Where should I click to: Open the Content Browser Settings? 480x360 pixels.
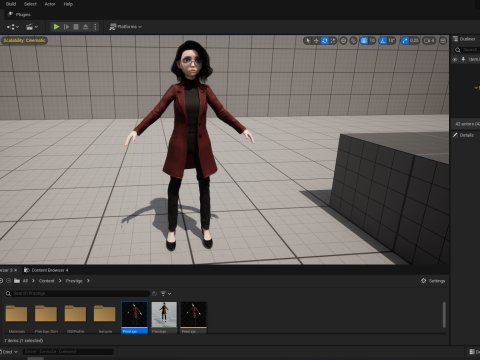click(433, 281)
